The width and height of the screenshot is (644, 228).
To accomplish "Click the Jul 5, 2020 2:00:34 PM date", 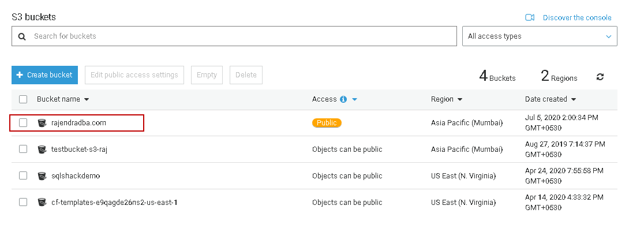I will 561,123.
